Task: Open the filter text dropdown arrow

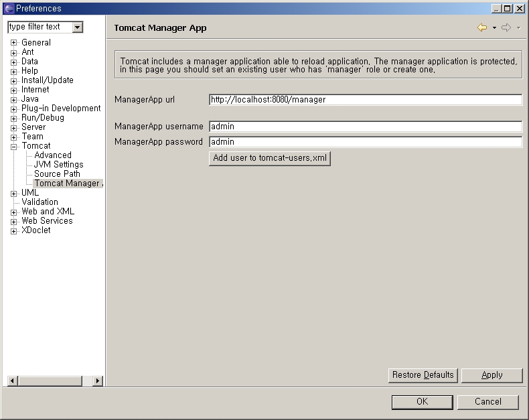Action: (x=77, y=27)
